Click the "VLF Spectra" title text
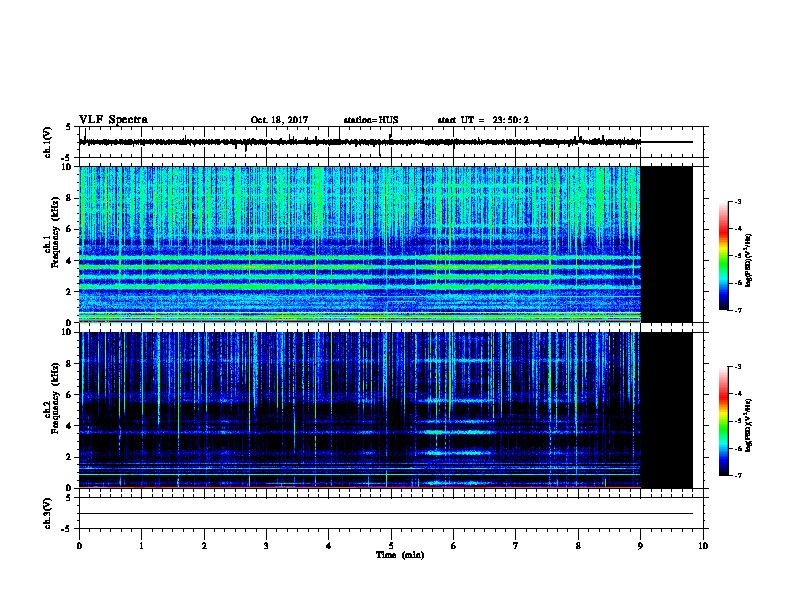792x612 pixels. [x=113, y=119]
